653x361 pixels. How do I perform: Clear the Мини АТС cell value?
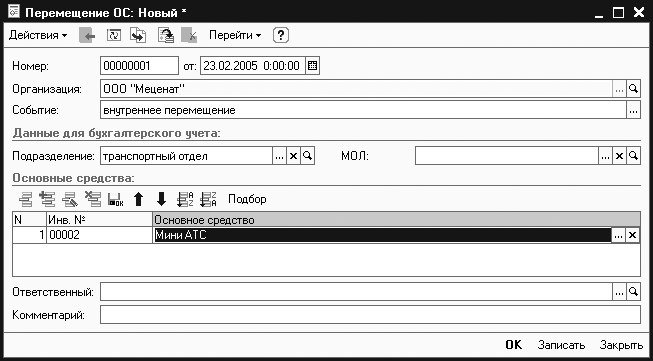tap(633, 235)
